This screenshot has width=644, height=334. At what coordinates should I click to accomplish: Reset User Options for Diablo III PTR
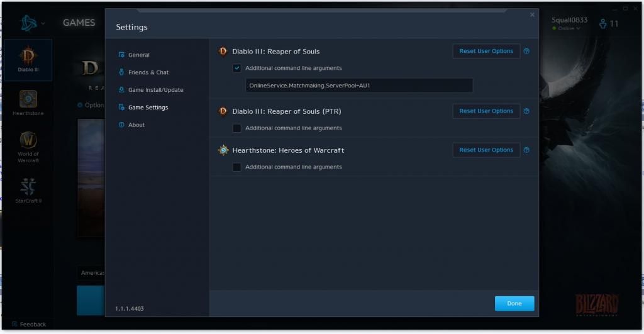[x=486, y=111]
